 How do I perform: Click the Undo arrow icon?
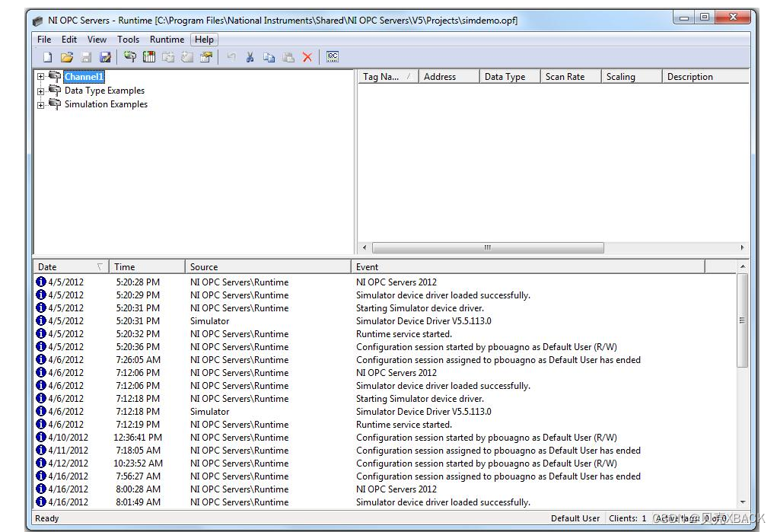pos(231,57)
